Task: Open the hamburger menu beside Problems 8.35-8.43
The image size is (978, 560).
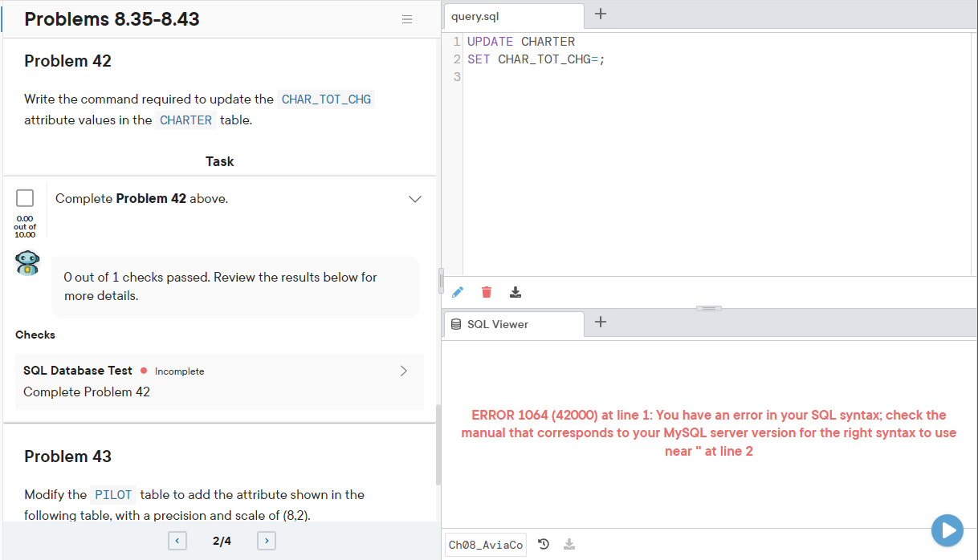Action: pos(407,19)
